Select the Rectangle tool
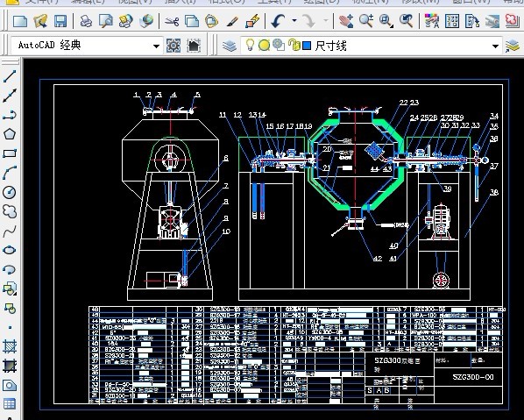 pos(10,153)
